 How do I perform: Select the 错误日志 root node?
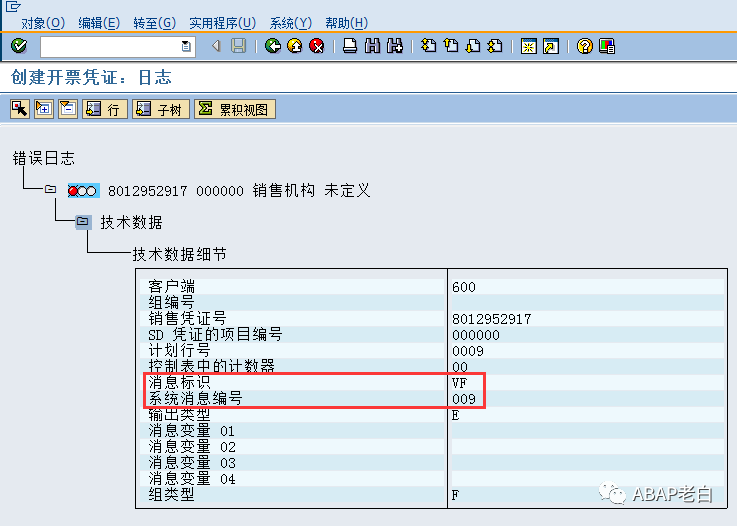coord(44,158)
